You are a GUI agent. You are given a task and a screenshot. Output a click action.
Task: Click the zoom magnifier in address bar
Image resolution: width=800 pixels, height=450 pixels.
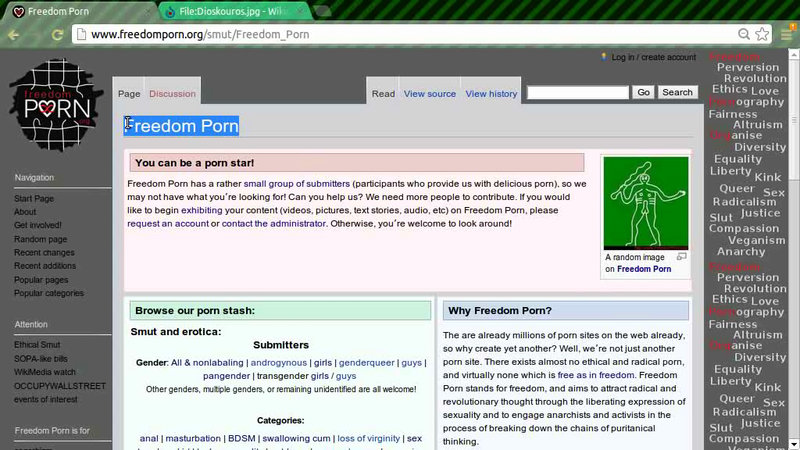click(744, 34)
